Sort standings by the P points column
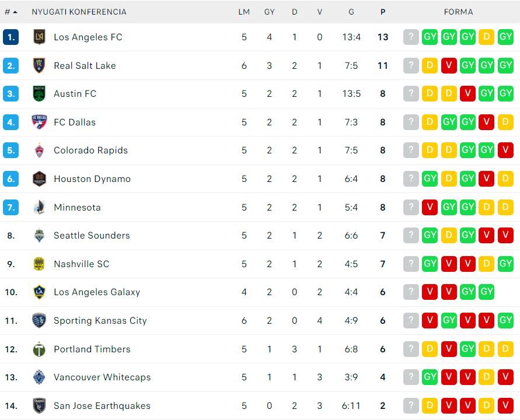The image size is (520, 420). 383,12
